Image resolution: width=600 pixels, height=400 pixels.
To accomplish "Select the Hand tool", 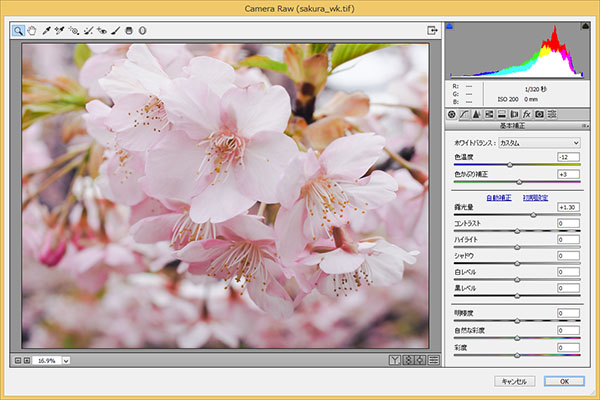I will click(32, 31).
